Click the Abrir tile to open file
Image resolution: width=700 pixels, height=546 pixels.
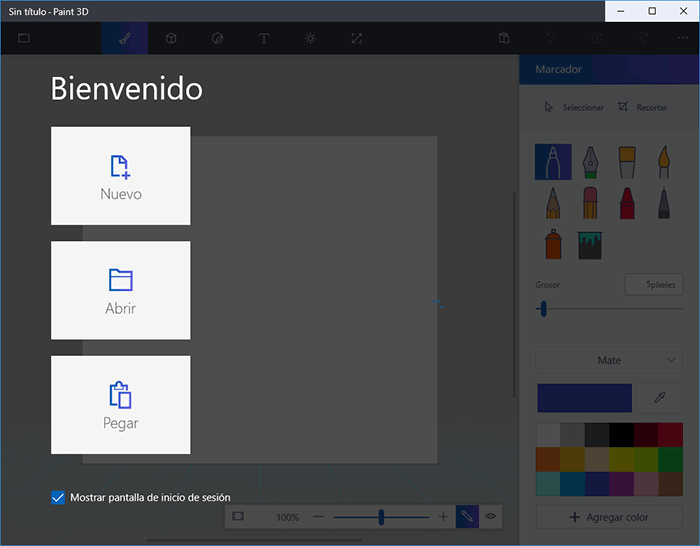pos(121,290)
